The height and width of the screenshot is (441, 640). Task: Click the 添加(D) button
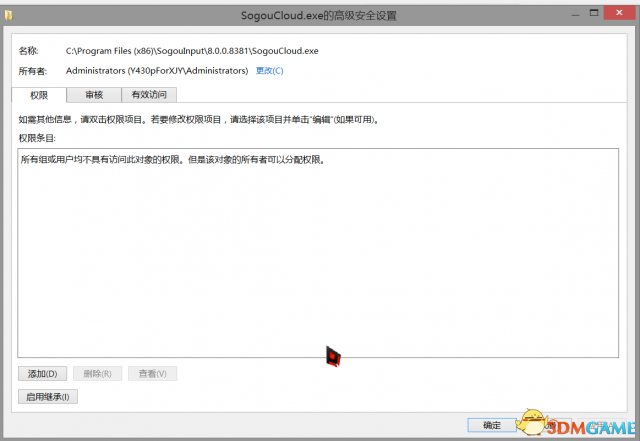[42, 374]
